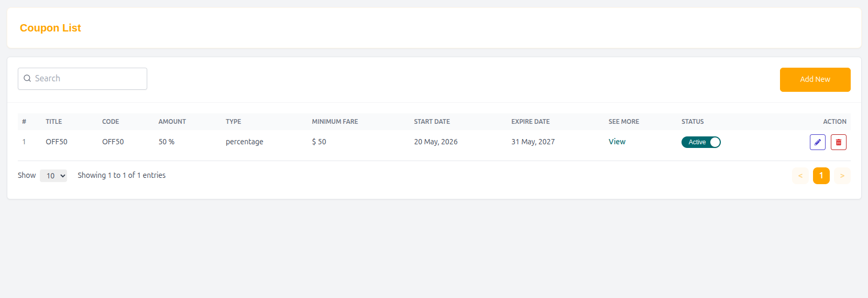Toggle the Active status switch off

coord(701,142)
